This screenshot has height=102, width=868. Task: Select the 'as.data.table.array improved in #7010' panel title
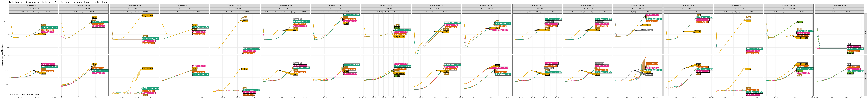[x=335, y=12]
